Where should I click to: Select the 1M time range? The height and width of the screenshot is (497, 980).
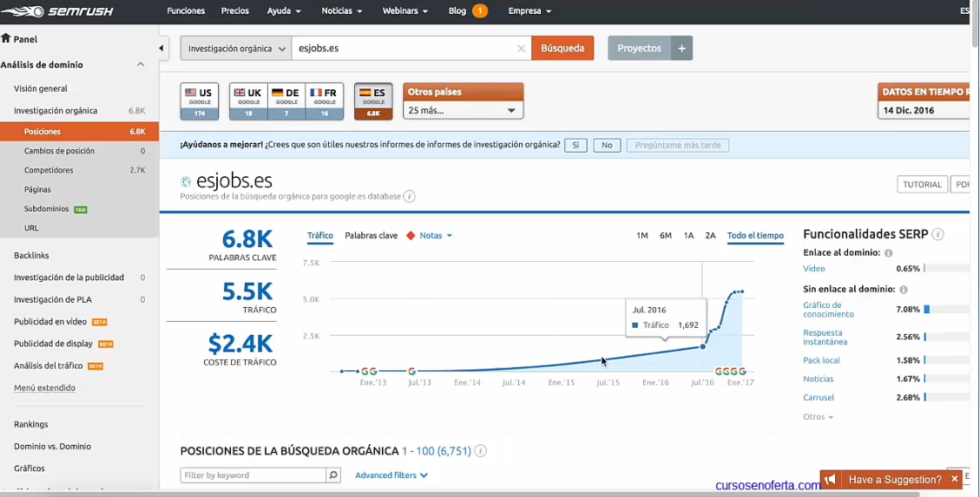(641, 235)
